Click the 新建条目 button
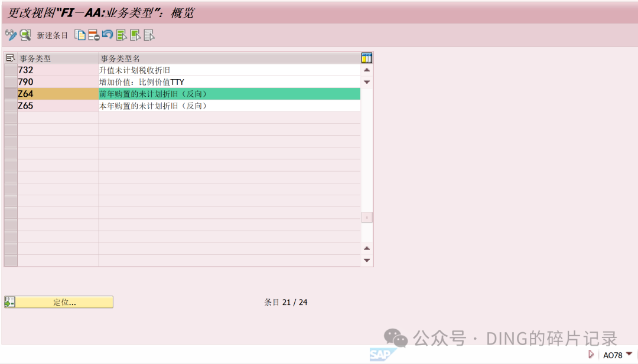The image size is (638, 364). click(52, 35)
